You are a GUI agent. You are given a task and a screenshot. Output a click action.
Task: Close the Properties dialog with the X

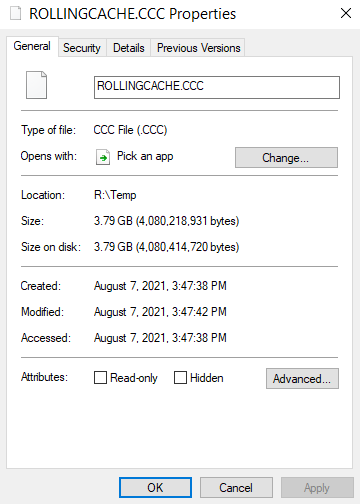(x=346, y=13)
